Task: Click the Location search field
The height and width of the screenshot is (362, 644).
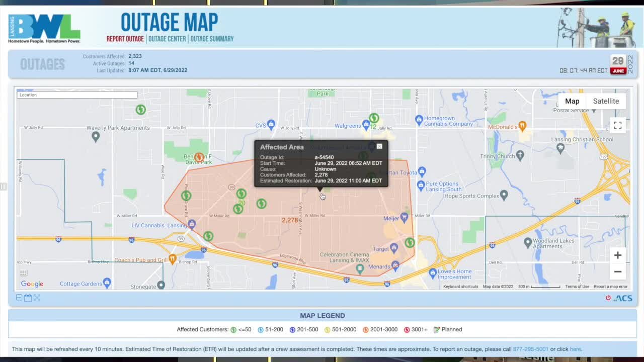Action: pyautogui.click(x=77, y=95)
